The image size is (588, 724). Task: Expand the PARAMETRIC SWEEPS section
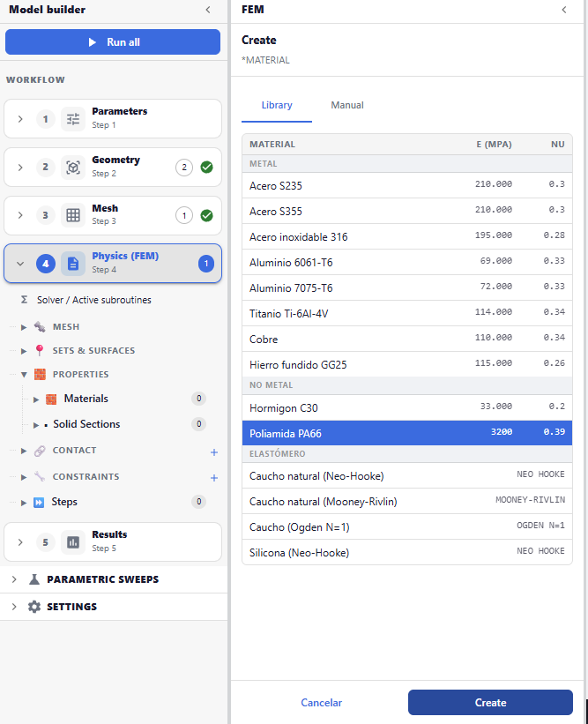14,579
